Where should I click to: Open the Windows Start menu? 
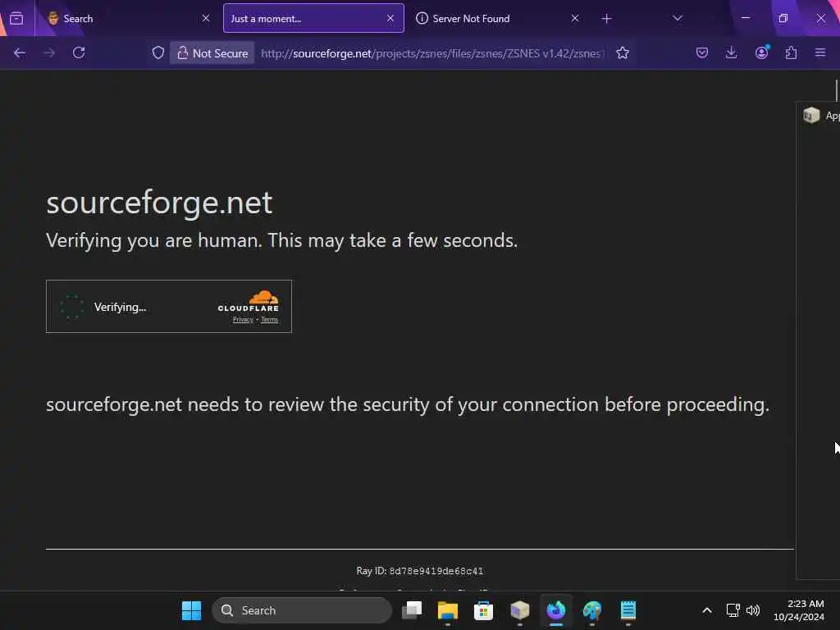(x=191, y=610)
